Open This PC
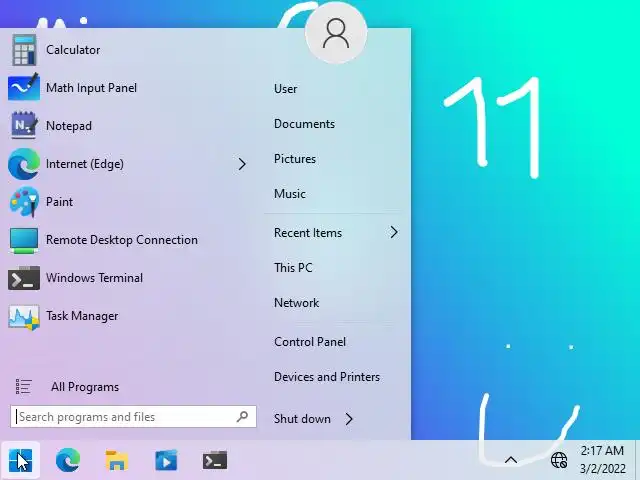This screenshot has height=480, width=640. pos(293,268)
